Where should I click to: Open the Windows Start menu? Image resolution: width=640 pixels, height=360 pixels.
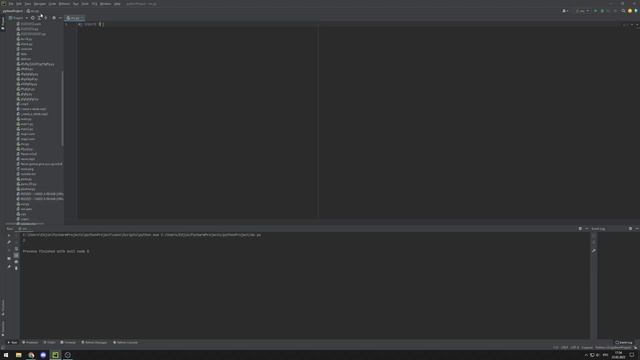(6, 355)
